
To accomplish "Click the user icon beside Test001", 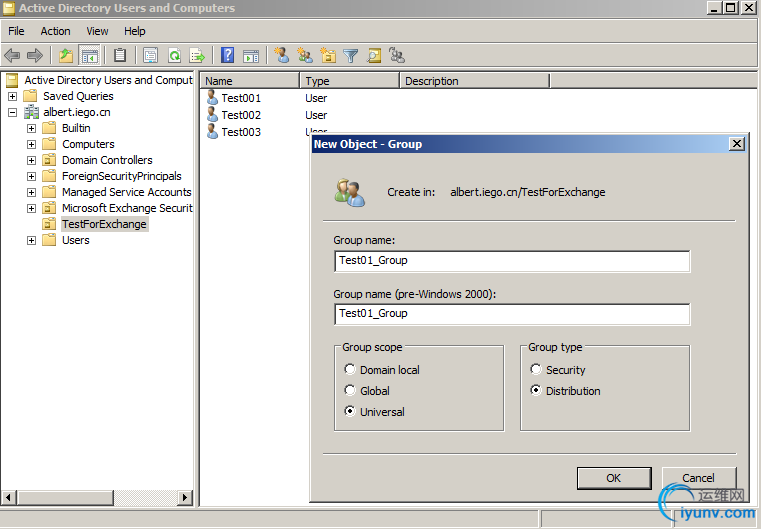I will click(x=212, y=97).
